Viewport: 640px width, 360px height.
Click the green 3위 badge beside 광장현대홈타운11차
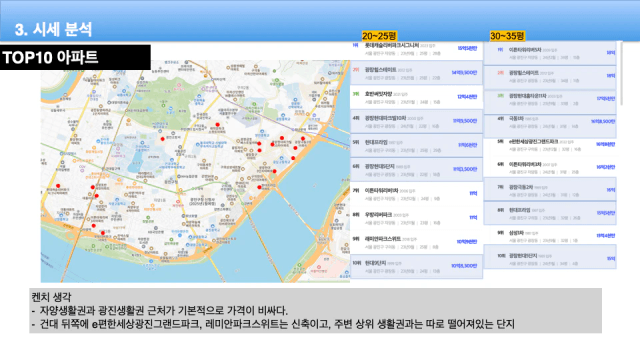coord(500,96)
